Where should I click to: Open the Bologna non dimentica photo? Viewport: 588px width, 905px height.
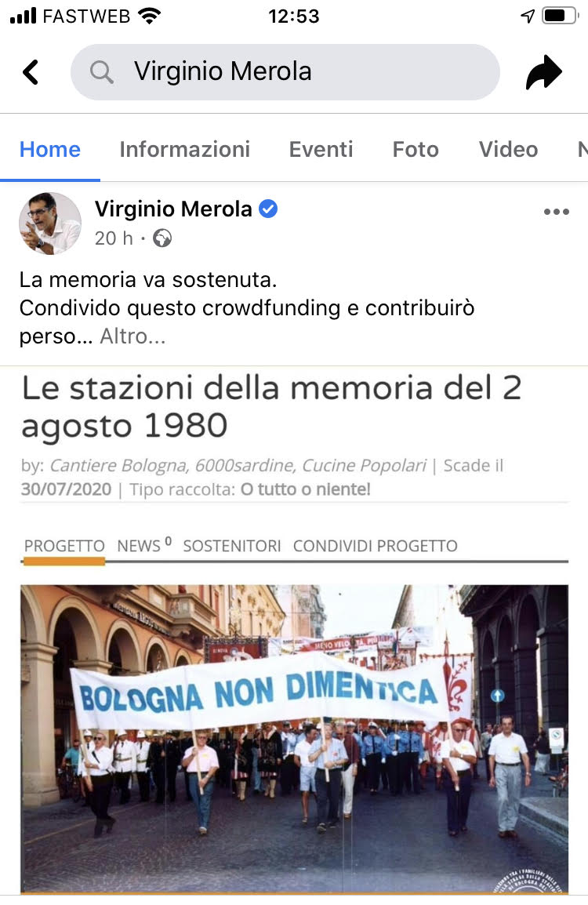click(294, 740)
